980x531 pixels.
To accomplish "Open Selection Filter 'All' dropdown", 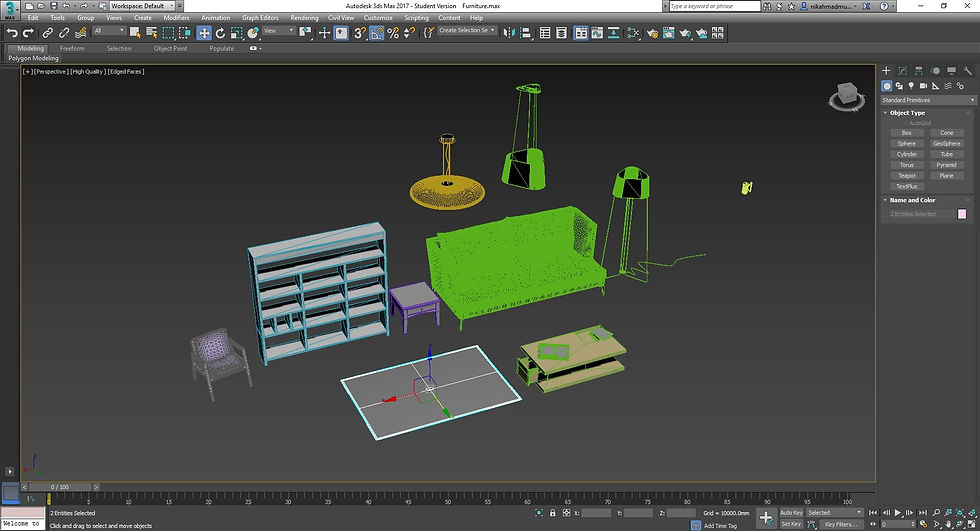I will click(x=109, y=31).
